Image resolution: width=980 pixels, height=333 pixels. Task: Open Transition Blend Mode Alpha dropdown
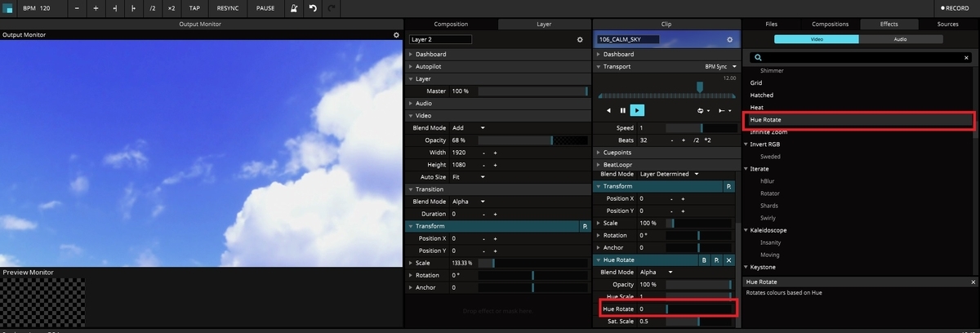469,202
